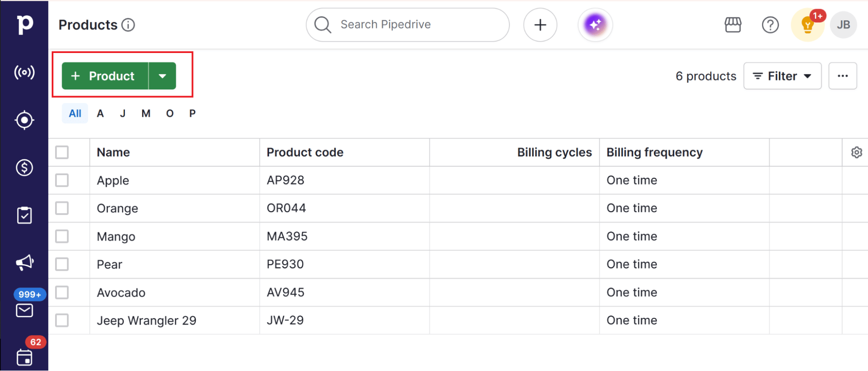Open the Leads radar icon in sidebar
The image size is (868, 371).
[x=24, y=72]
